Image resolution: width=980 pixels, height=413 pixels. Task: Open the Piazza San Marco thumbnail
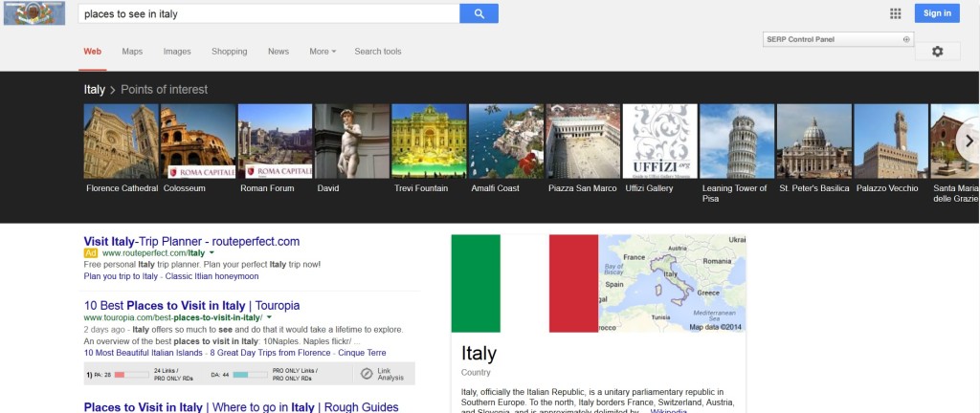coord(583,141)
